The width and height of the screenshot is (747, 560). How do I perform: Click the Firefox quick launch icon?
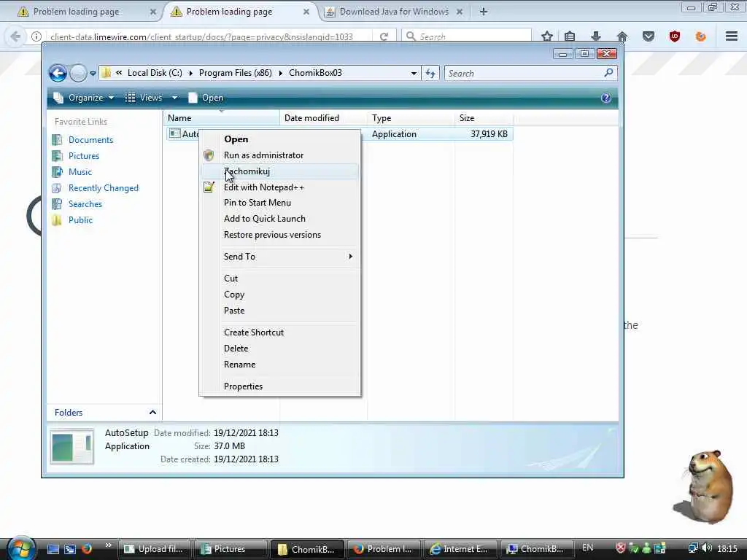[x=87, y=549]
